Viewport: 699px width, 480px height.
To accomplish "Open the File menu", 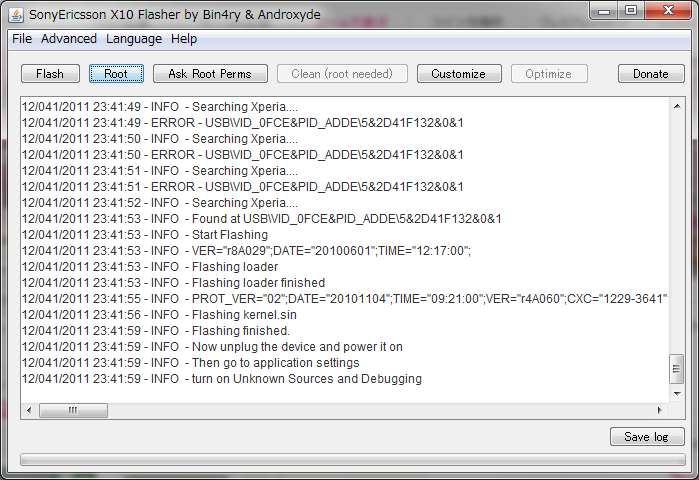I will click(22, 39).
